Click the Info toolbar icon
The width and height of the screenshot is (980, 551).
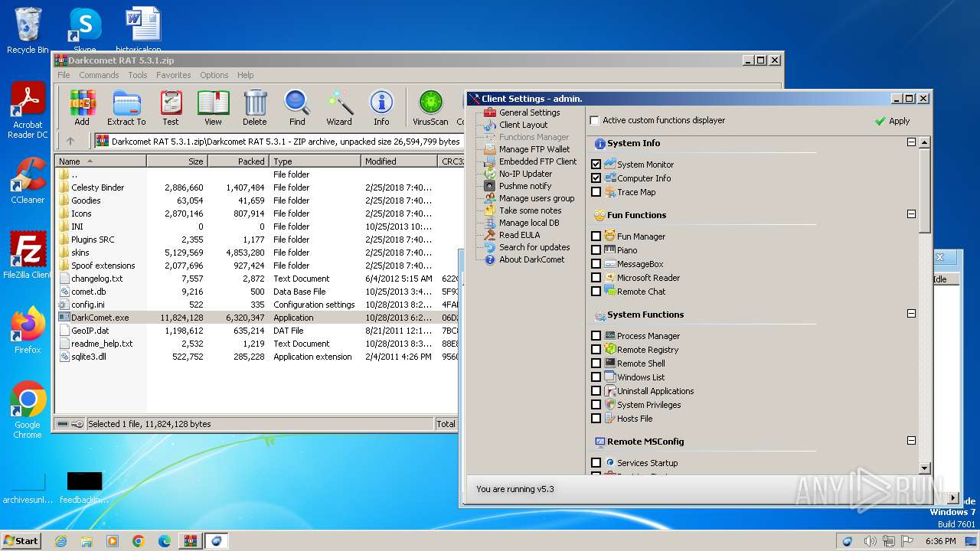click(x=381, y=107)
